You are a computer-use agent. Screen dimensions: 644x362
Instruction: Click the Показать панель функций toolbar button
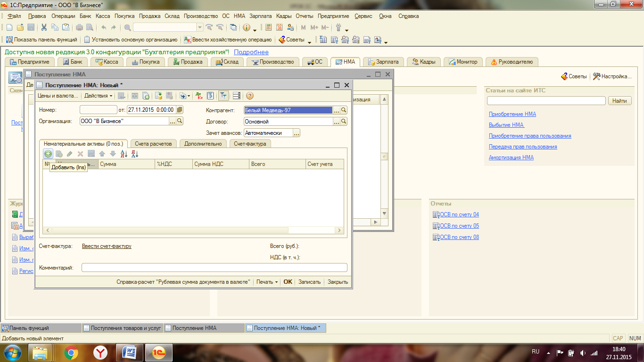click(42, 40)
